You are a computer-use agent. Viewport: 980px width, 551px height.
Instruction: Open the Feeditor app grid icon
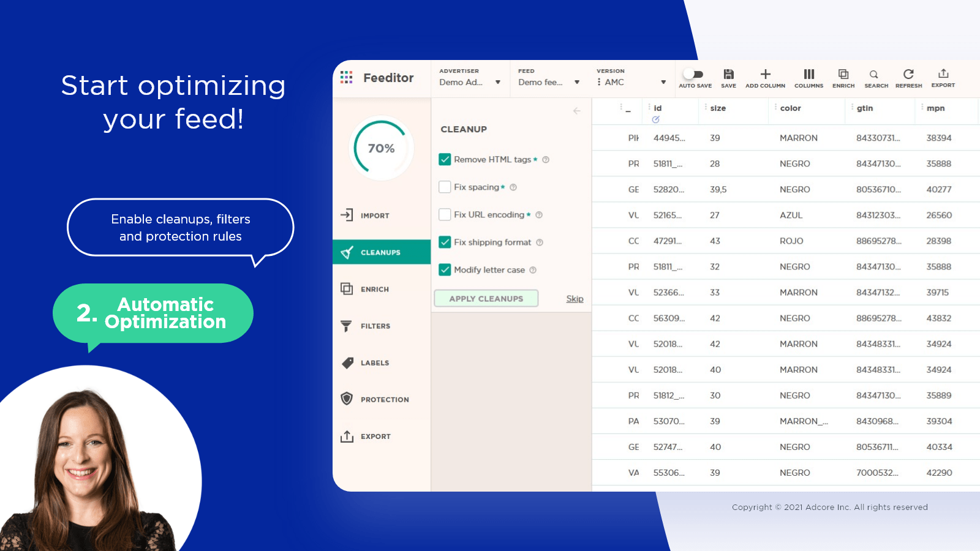click(346, 78)
